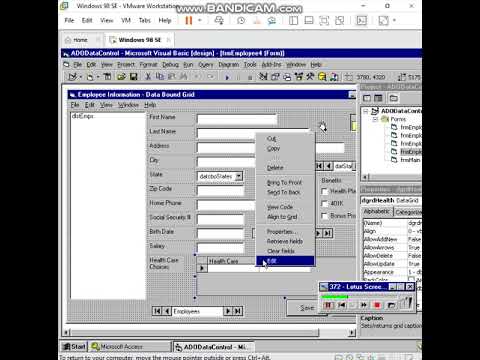This screenshot has width=480, height=360.
Task: Select Edit in the context menu
Action: coord(285,261)
